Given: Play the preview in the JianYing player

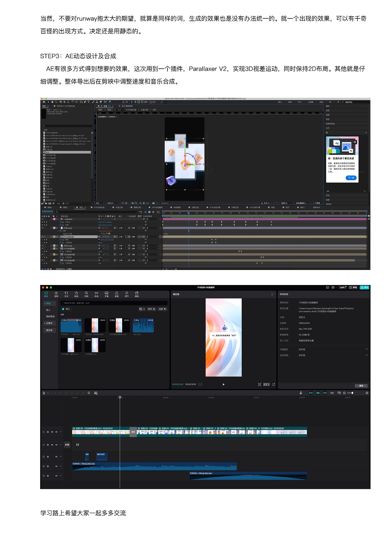Looking at the screenshot, I should tap(224, 384).
